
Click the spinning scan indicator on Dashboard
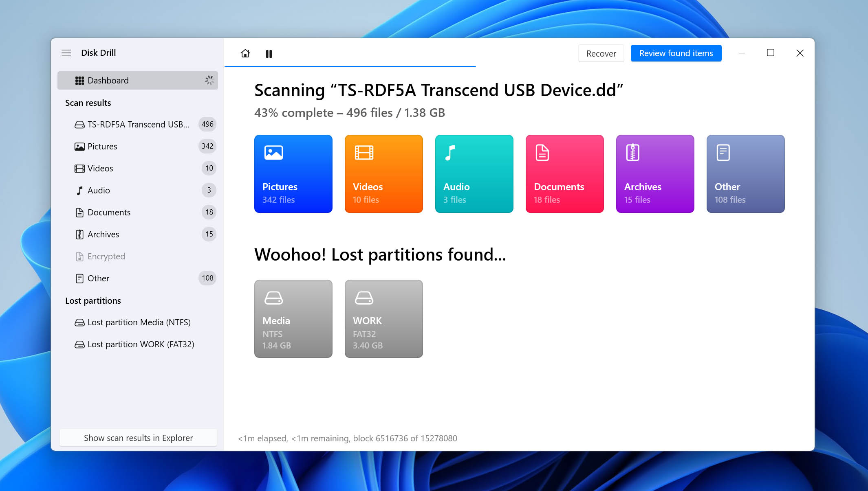pos(209,80)
